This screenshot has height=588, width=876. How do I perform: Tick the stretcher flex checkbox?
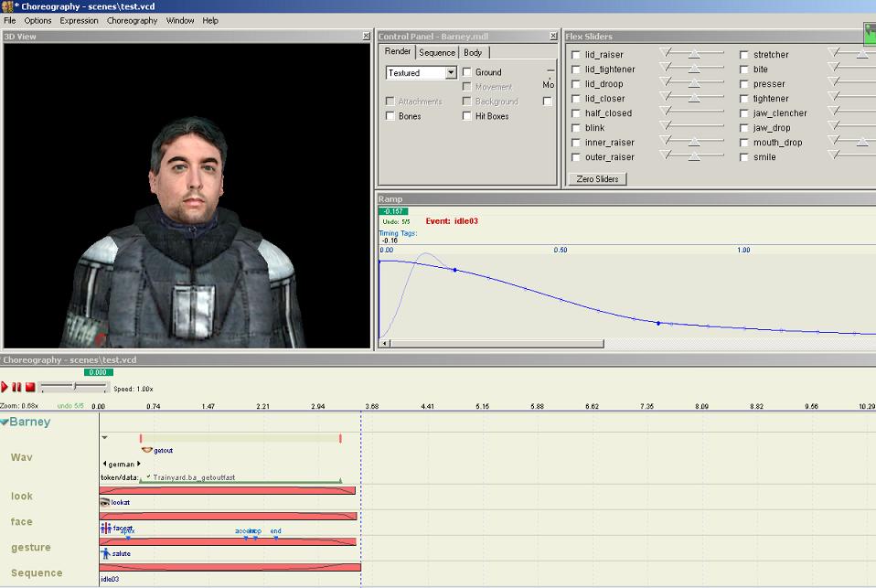click(x=743, y=55)
